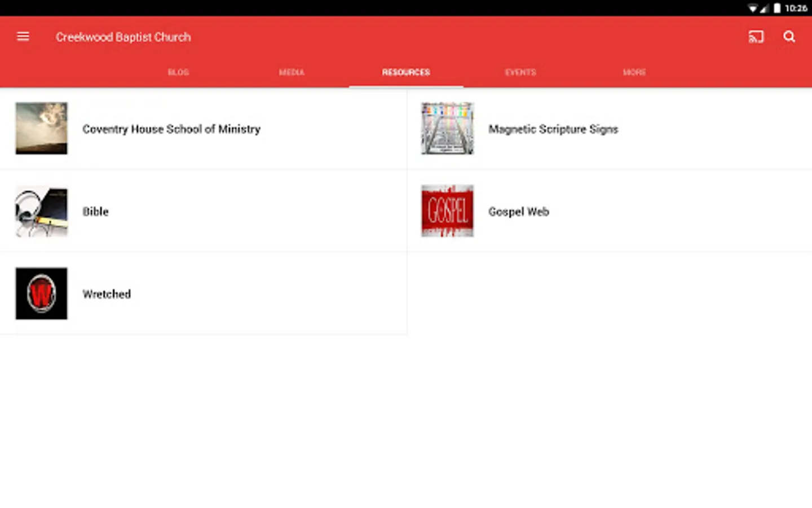Click Coventry House School of Ministry title
The image size is (812, 508).
(171, 129)
